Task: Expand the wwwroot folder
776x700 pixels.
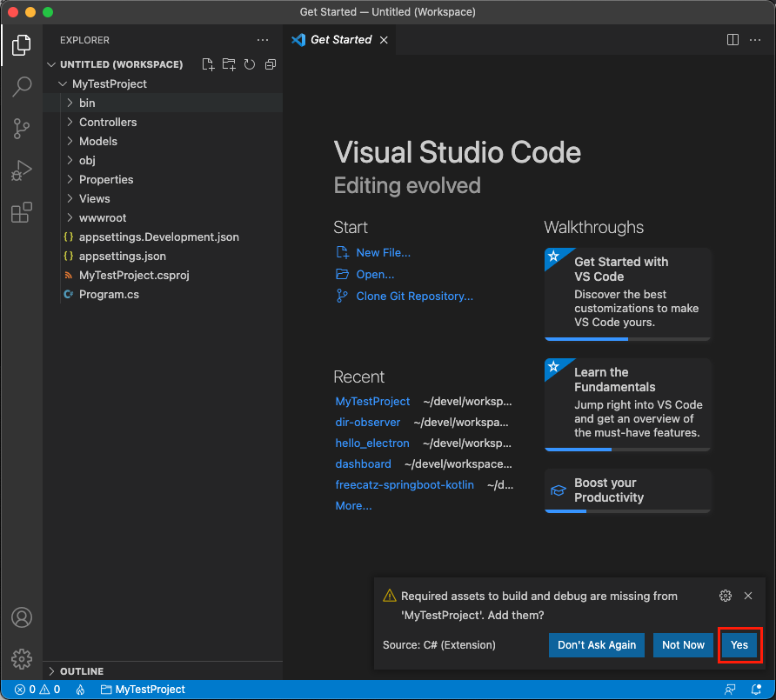Action: pos(163,218)
